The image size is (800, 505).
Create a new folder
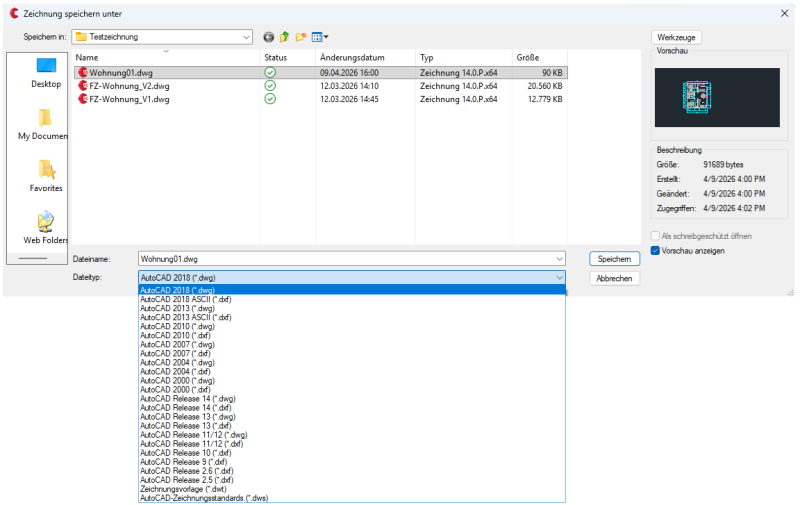point(300,37)
